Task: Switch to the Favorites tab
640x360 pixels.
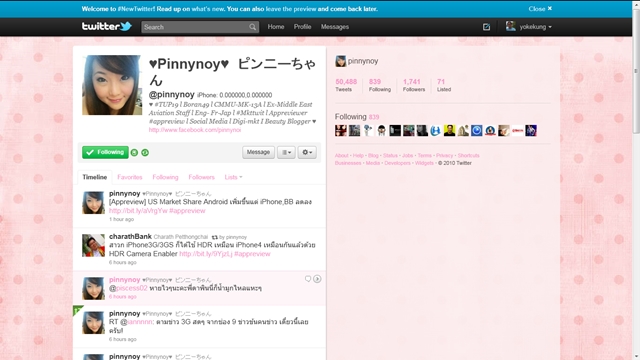Action: coord(130,177)
